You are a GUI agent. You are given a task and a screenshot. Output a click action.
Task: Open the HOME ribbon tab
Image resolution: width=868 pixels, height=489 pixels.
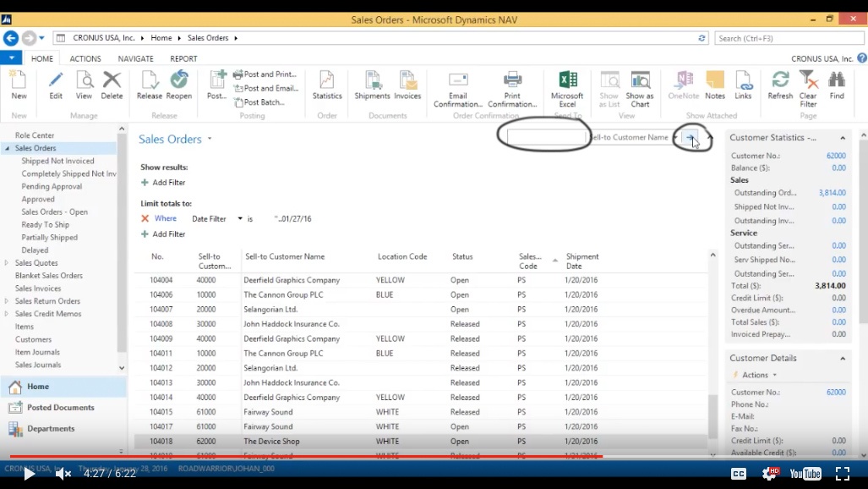(x=42, y=58)
